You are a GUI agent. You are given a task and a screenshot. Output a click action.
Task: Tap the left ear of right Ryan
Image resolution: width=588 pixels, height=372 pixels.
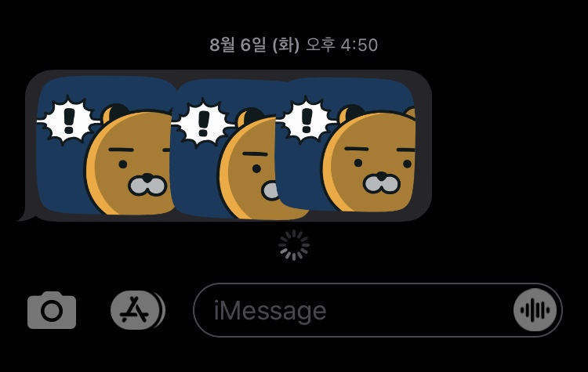pyautogui.click(x=351, y=112)
